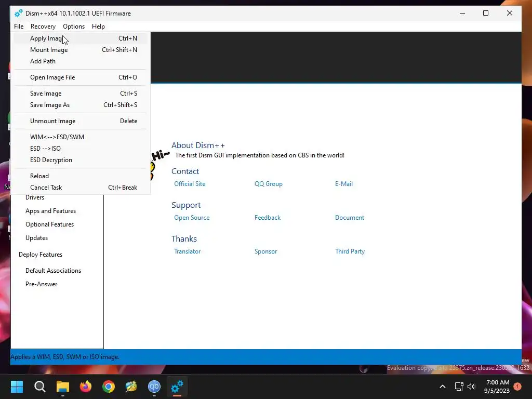This screenshot has height=399, width=532.
Task: Open the network status tray icon
Action: pos(459,387)
